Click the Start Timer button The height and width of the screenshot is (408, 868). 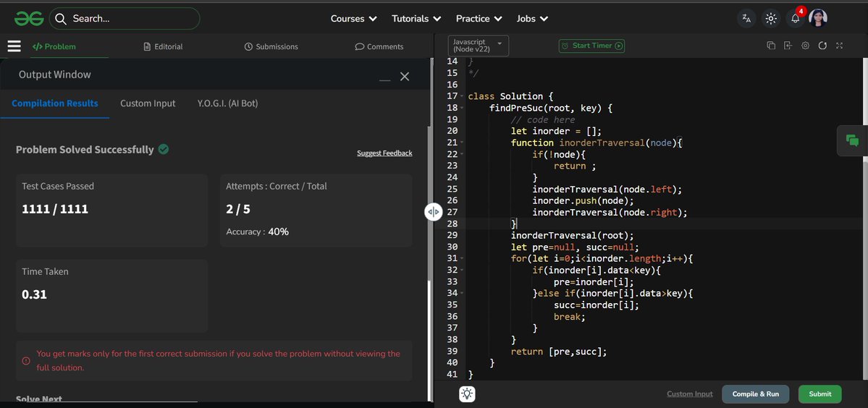point(591,46)
